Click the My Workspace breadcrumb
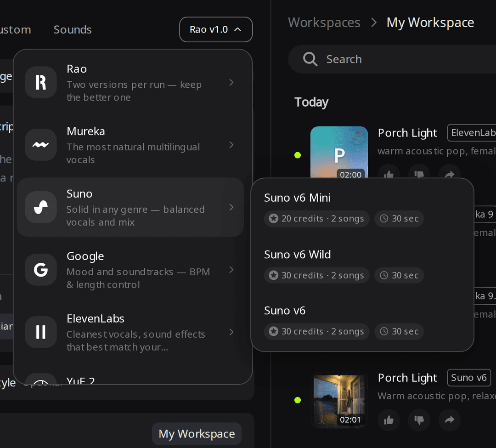496x448 pixels. coord(430,23)
